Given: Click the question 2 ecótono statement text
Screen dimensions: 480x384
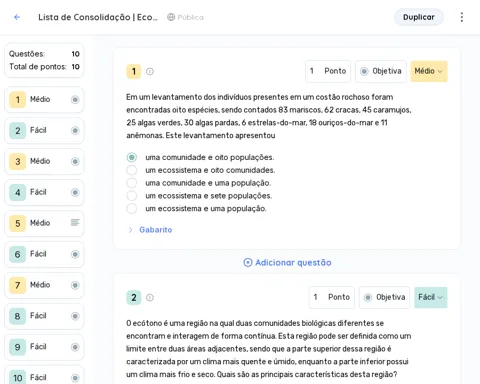Looking at the screenshot, I should point(269,349).
